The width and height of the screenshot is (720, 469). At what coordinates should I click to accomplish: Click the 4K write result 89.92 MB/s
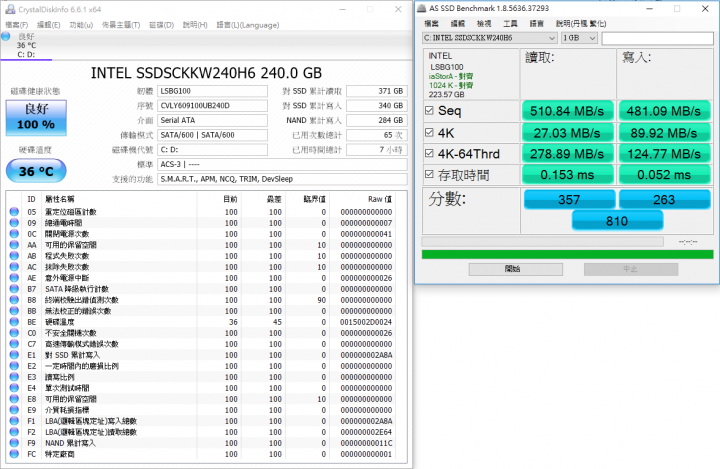click(x=664, y=133)
